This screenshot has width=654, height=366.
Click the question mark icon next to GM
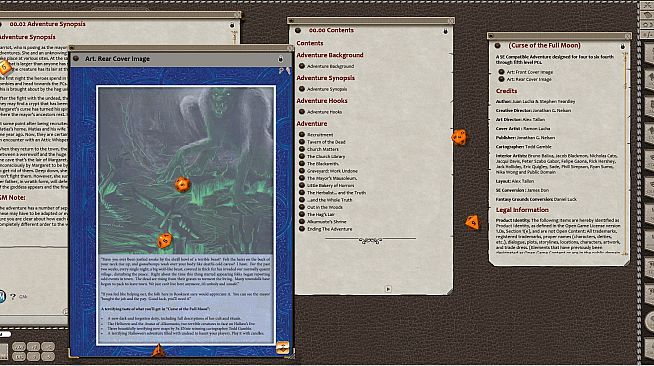13,297
